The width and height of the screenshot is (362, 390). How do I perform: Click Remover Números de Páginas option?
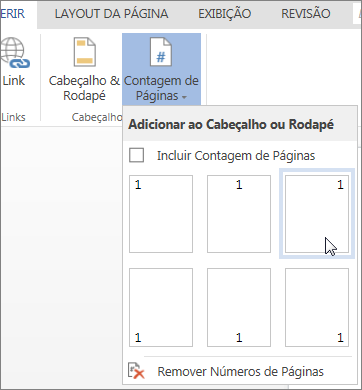(240, 371)
